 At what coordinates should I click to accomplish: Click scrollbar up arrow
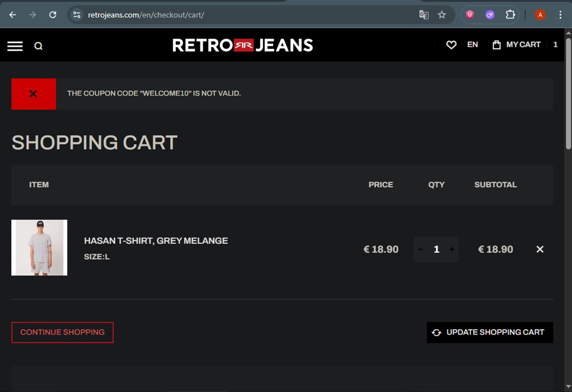(568, 33)
